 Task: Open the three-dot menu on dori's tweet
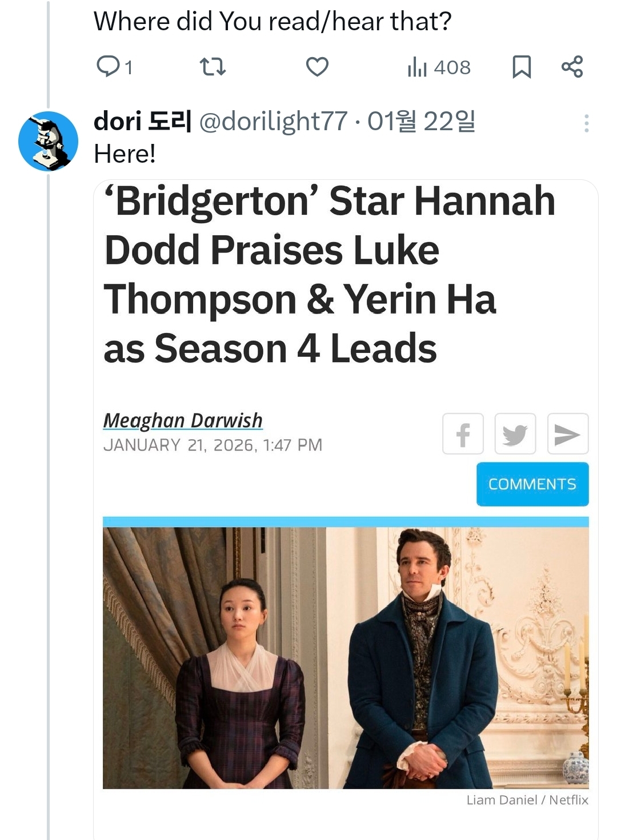click(x=587, y=123)
